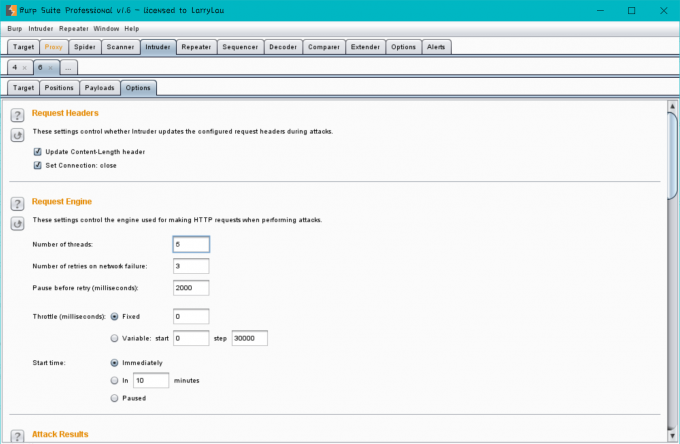Open the Intruder Positions sub-tab

[x=59, y=88]
